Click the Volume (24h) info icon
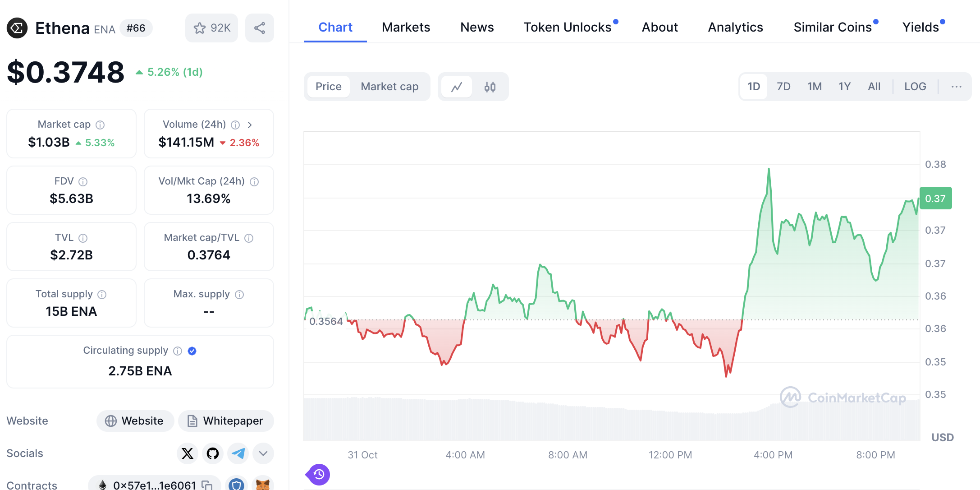This screenshot has width=980, height=490. [x=235, y=125]
